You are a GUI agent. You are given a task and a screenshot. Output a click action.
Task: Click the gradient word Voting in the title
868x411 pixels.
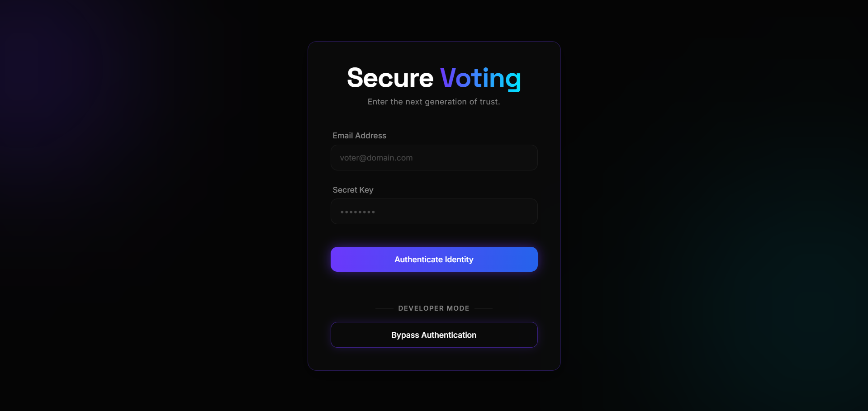(480, 78)
